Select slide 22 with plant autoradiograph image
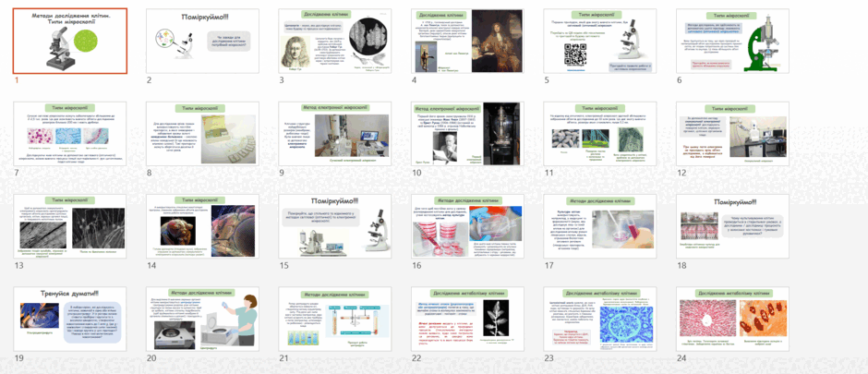This screenshot has width=868, height=374. [467, 319]
